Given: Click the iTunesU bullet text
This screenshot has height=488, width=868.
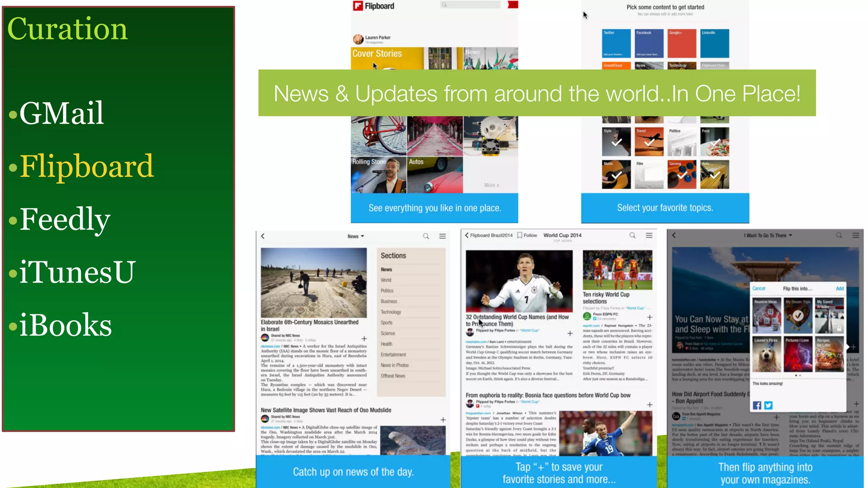Looking at the screenshot, I should click(78, 272).
